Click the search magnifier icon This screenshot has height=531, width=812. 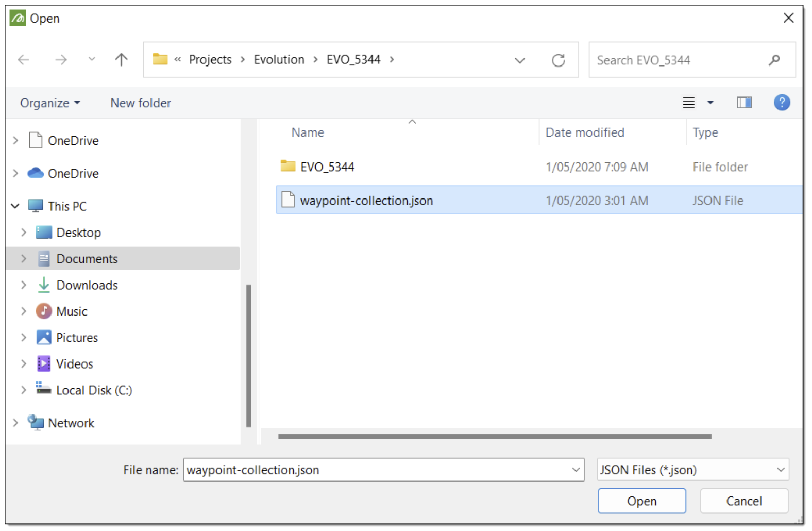[x=774, y=60]
